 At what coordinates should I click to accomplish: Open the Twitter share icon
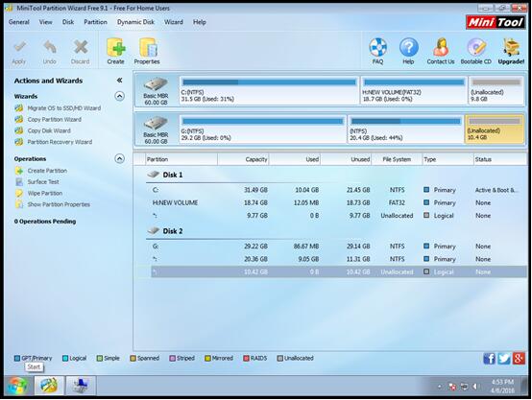504,359
